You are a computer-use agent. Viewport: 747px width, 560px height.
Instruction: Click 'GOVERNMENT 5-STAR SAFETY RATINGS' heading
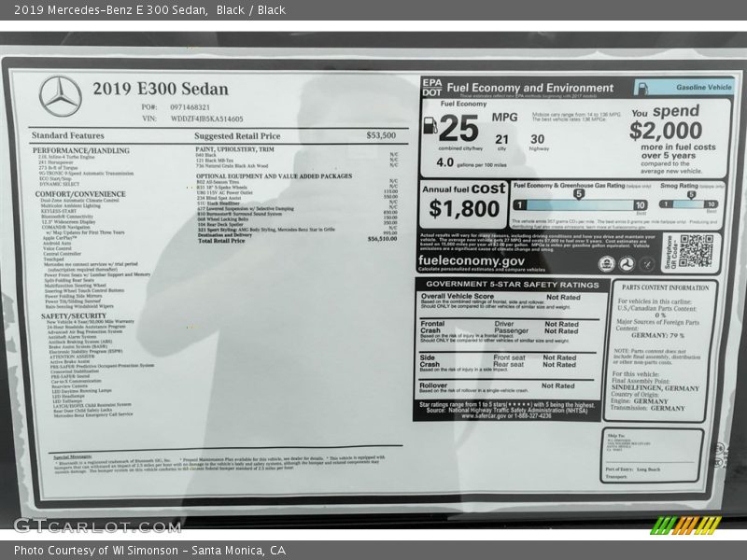point(512,285)
